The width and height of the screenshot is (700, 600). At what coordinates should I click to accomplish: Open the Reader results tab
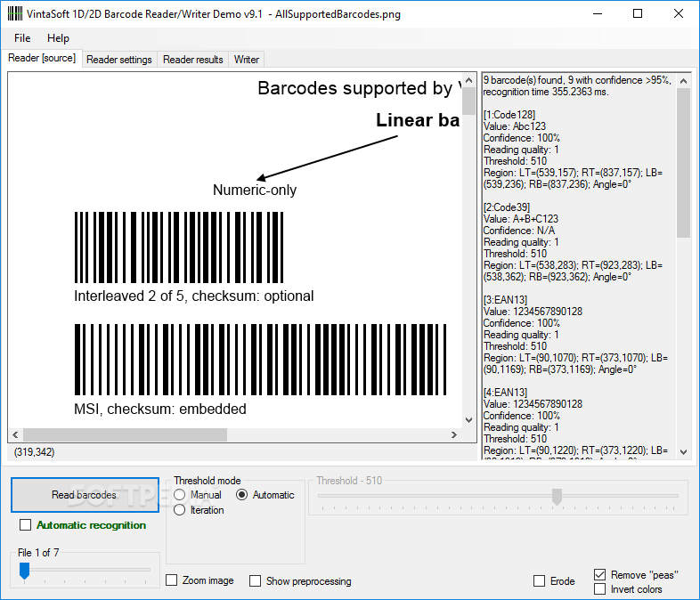(193, 60)
